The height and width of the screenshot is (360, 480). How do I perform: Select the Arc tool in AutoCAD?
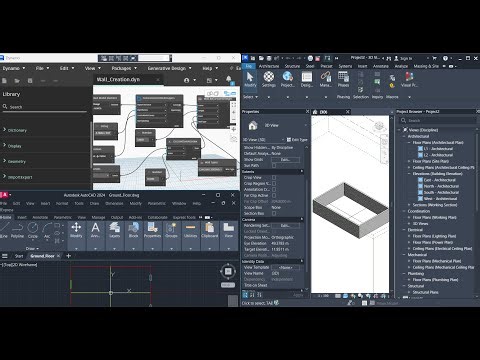(47, 230)
